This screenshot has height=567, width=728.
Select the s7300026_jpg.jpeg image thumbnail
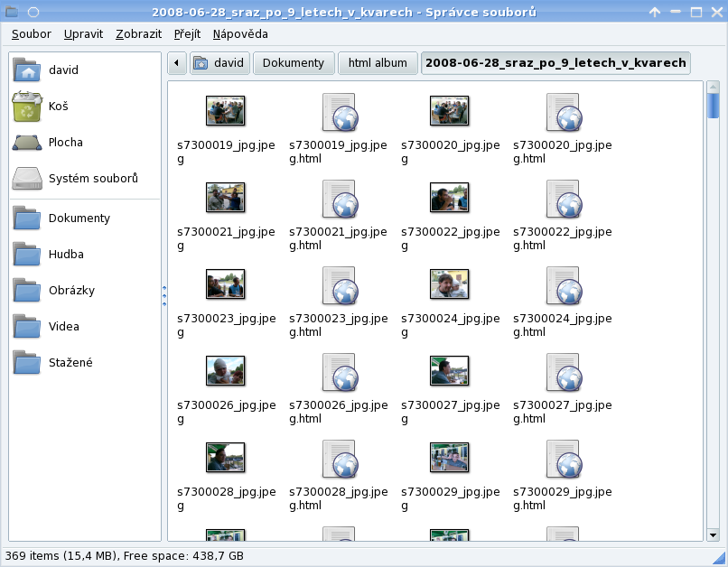(225, 371)
